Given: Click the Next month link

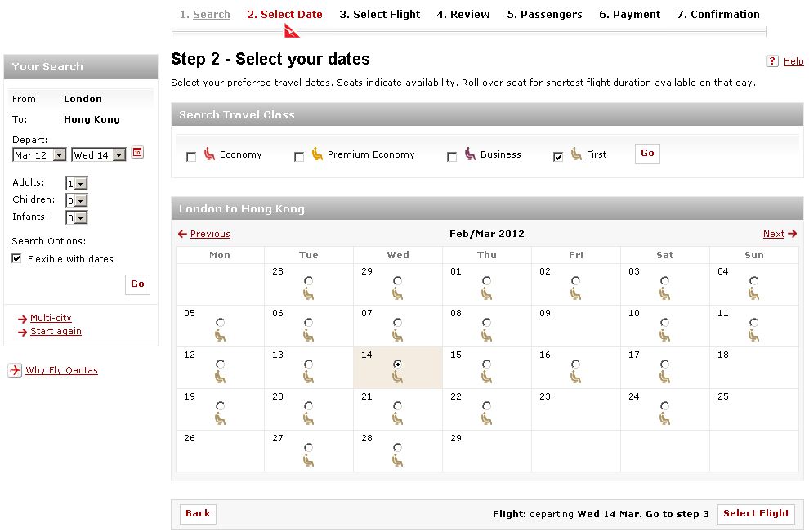Looking at the screenshot, I should (774, 234).
